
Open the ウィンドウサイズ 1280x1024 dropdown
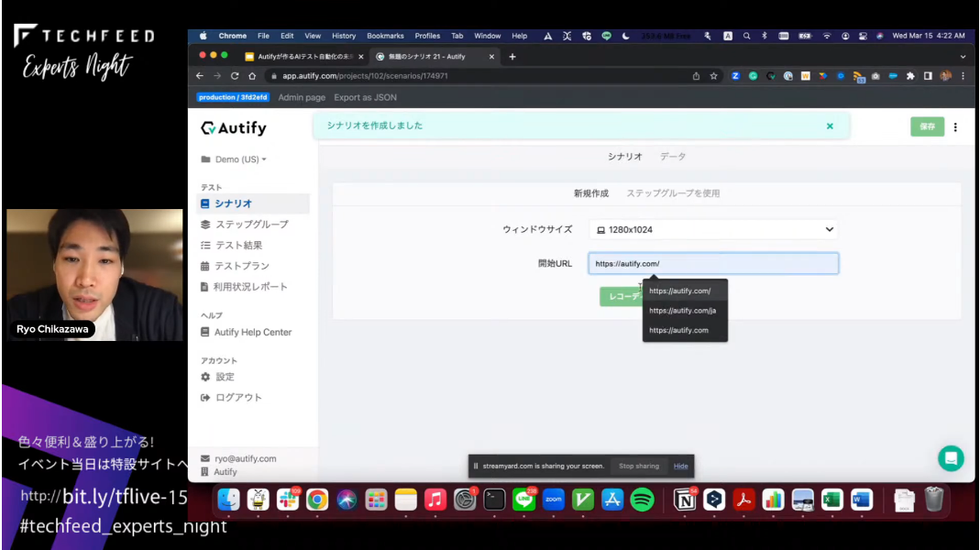click(713, 229)
